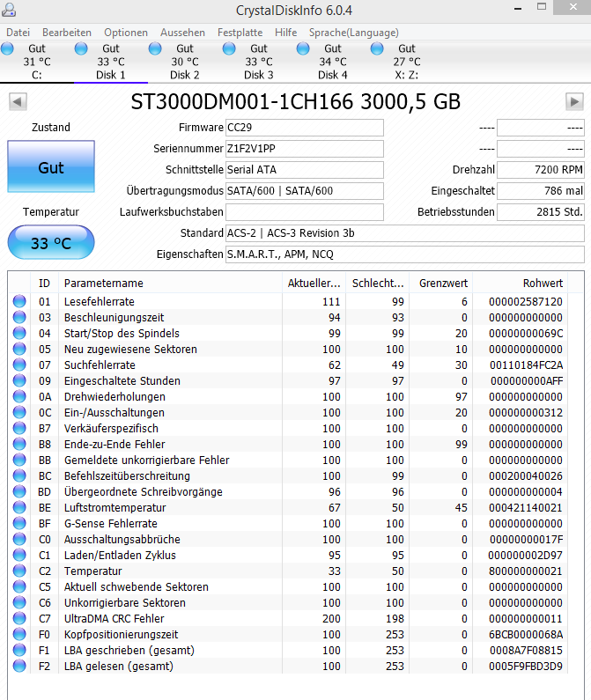The width and height of the screenshot is (591, 700).
Task: Click the Eigenschaften field S.M.A.R.T., APM, NCQ
Action: pyautogui.click(x=405, y=254)
